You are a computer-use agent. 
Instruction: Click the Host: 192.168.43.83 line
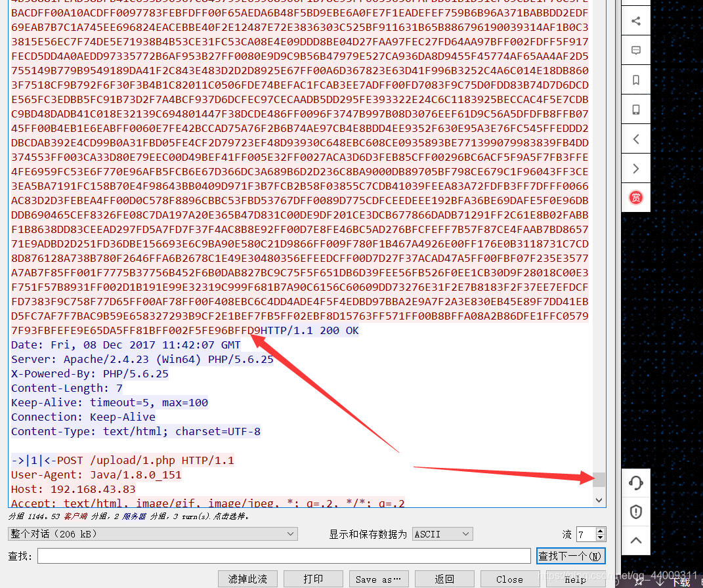coord(74,489)
